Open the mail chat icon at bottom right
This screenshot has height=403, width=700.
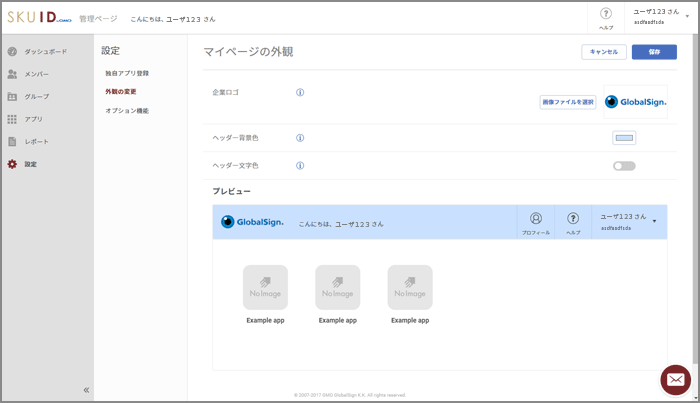[x=675, y=380]
